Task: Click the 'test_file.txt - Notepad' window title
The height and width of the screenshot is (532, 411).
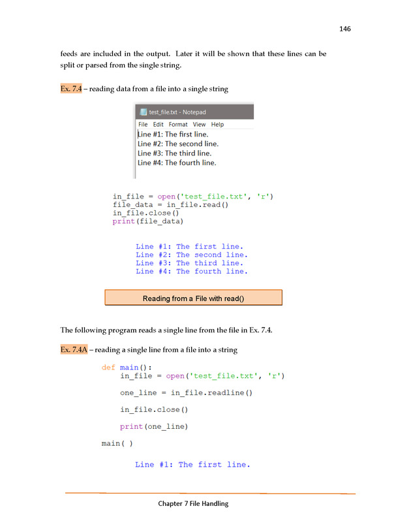Action: 177,112
